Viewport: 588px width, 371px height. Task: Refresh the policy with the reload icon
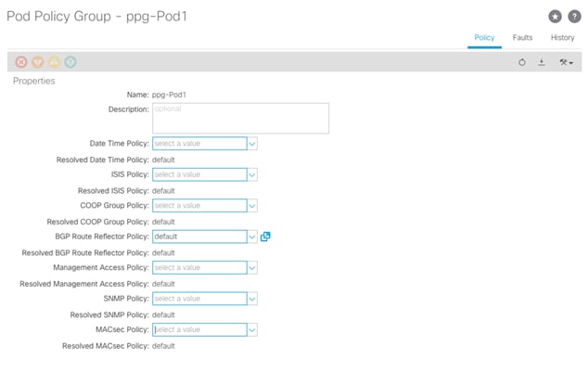click(522, 62)
